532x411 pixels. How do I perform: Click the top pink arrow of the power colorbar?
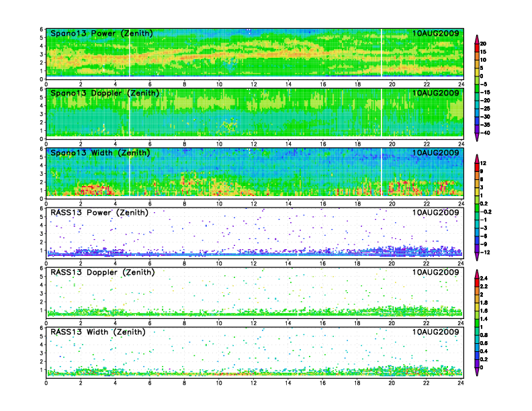(477, 39)
